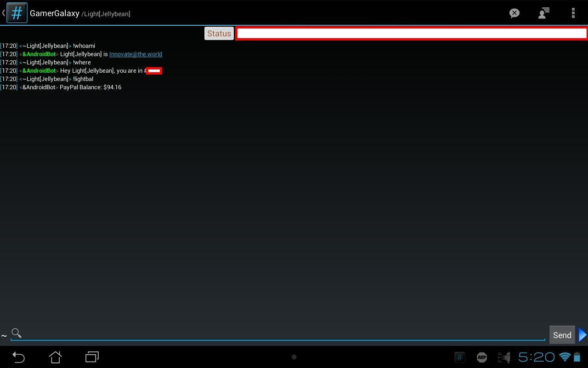Switch to the Status tab
The width and height of the screenshot is (588, 368).
click(219, 34)
